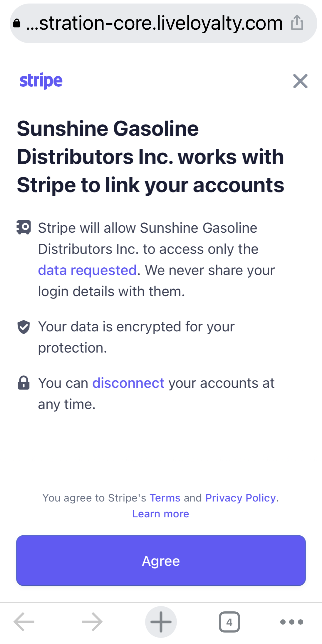
Task: Open Stripe's Terms link
Action: pyautogui.click(x=165, y=498)
